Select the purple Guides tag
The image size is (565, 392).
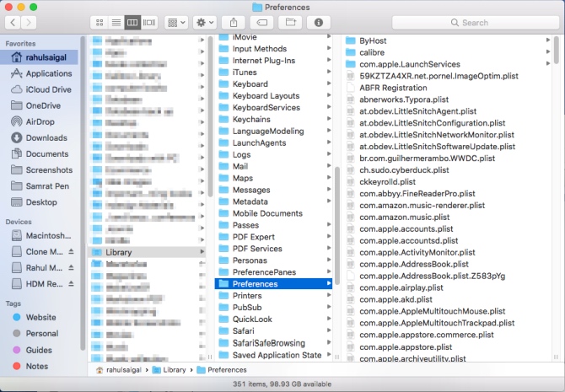(39, 350)
